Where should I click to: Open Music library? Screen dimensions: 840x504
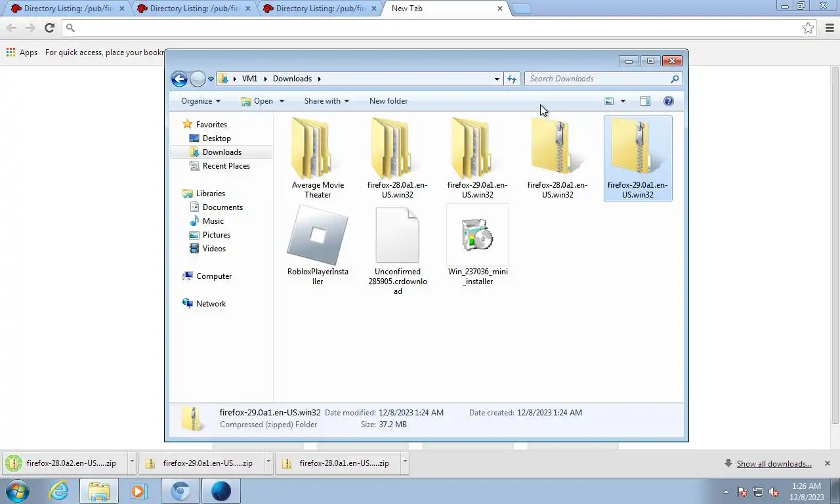pos(213,221)
